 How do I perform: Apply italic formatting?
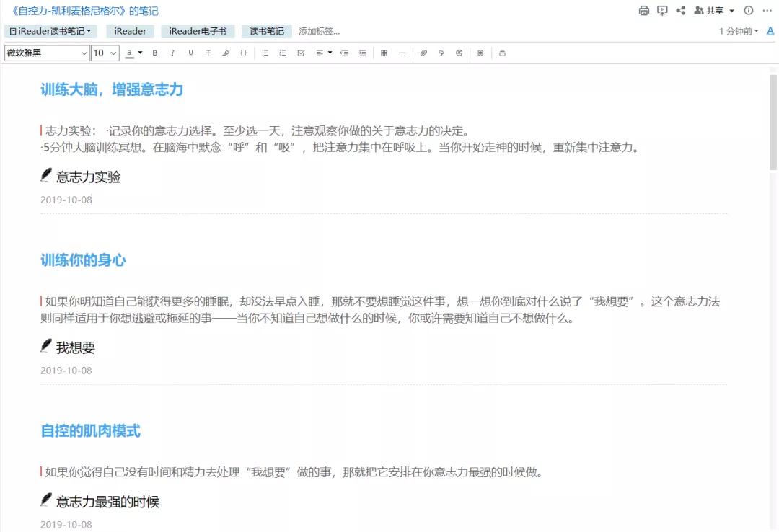pos(172,53)
